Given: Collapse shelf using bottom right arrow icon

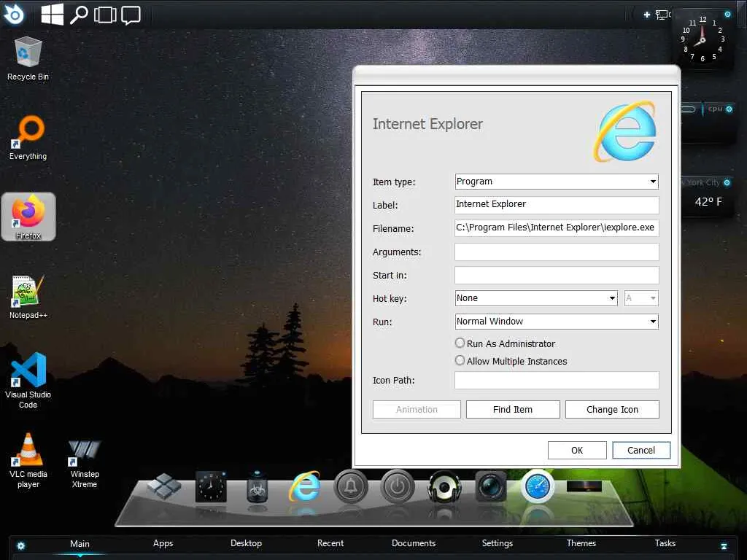Looking at the screenshot, I should pos(724,545).
